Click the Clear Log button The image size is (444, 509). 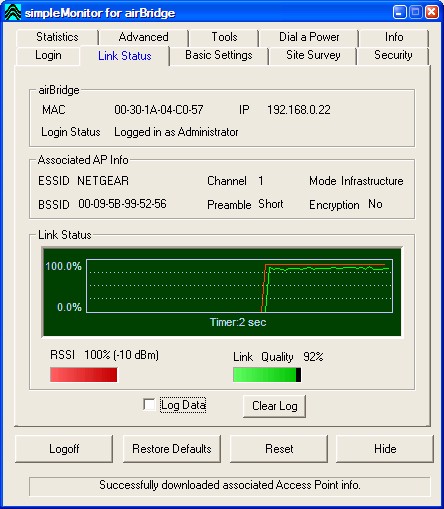pyautogui.click(x=274, y=406)
